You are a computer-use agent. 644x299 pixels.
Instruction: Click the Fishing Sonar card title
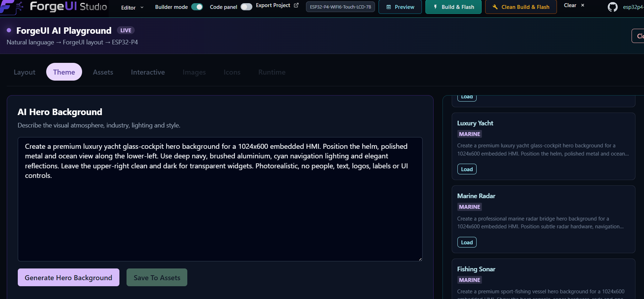tap(476, 269)
